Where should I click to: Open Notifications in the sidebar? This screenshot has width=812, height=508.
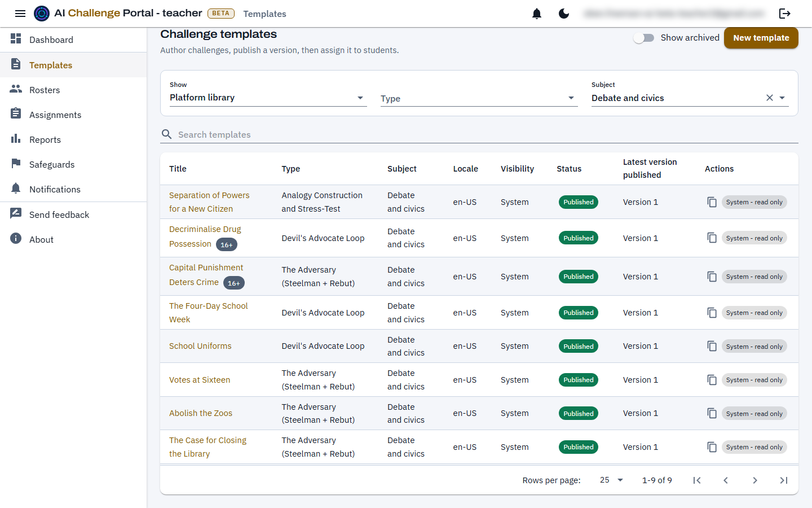pyautogui.click(x=73, y=189)
